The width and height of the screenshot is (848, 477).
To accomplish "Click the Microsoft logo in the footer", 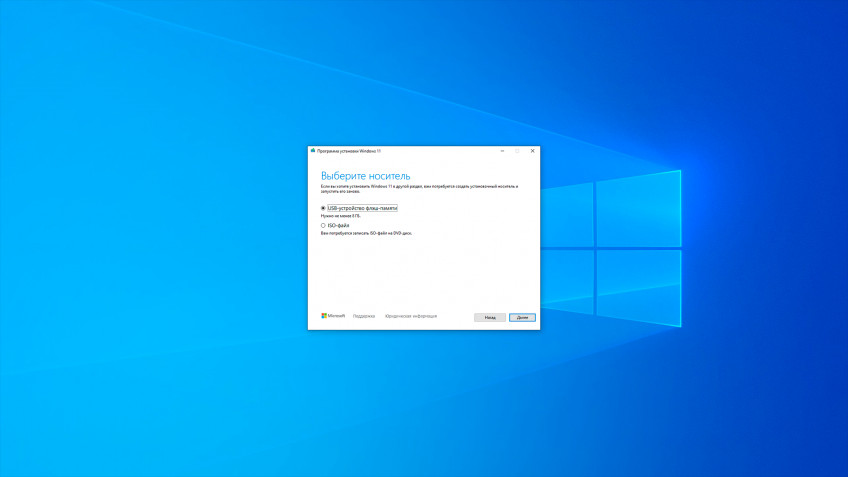I will (x=333, y=316).
